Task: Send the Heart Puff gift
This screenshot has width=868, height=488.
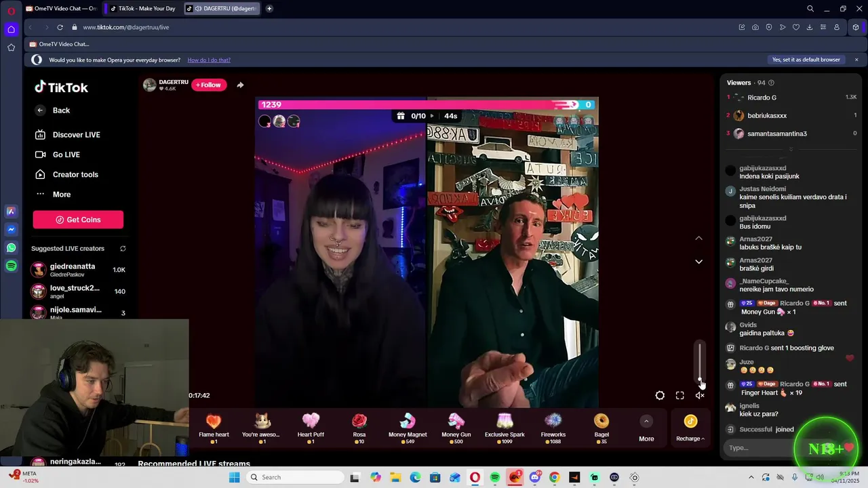Action: point(311,428)
